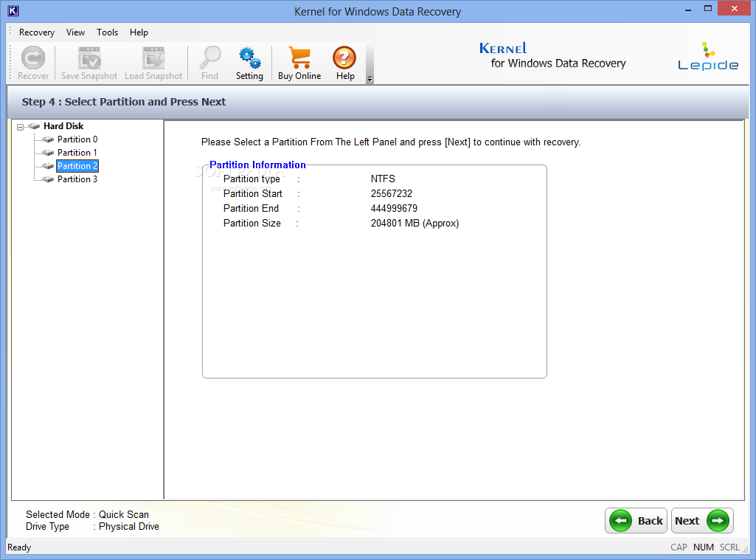Click the Lepide logo

point(708,57)
